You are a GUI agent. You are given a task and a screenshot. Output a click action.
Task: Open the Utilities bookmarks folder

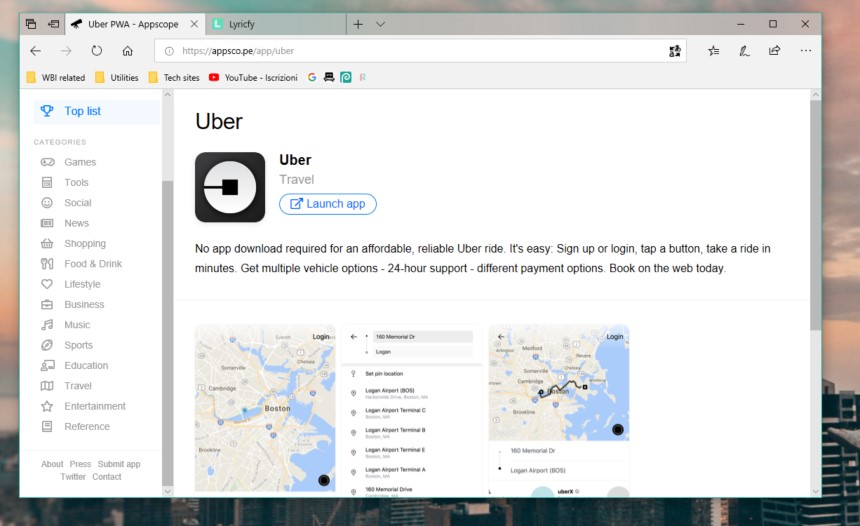pos(116,77)
